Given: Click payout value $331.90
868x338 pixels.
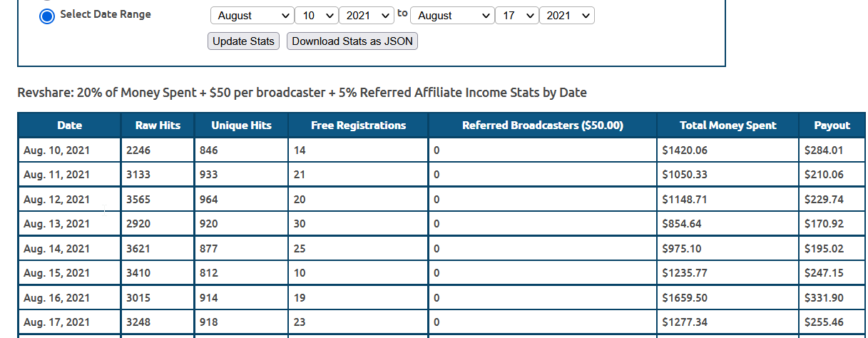Looking at the screenshot, I should 824,298.
